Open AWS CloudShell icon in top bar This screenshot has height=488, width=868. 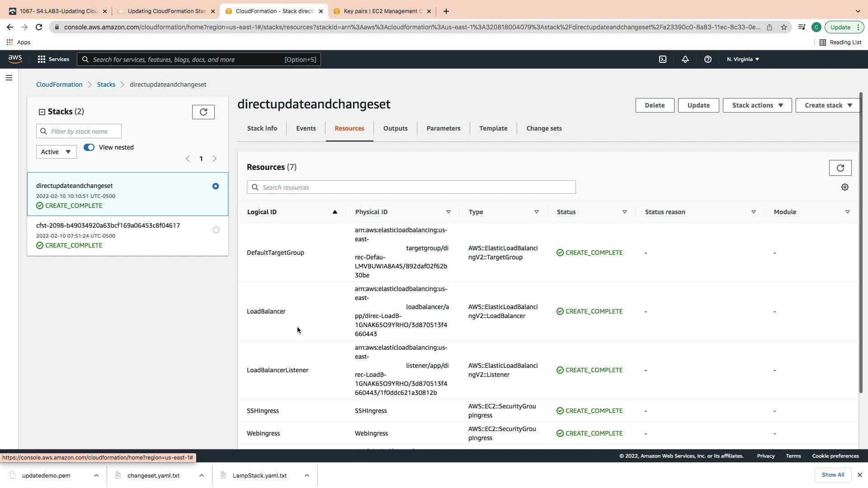(662, 59)
